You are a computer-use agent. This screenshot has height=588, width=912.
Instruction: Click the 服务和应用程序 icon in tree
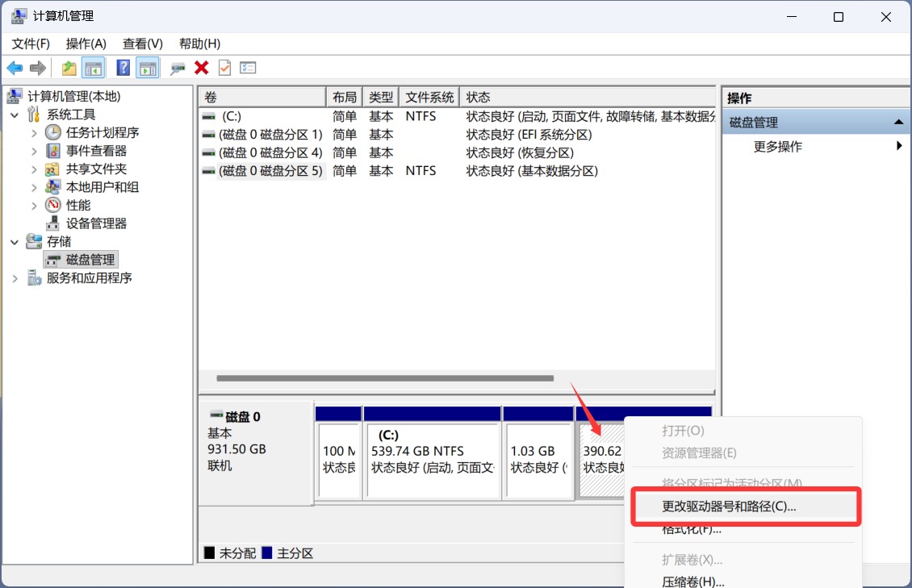35,277
